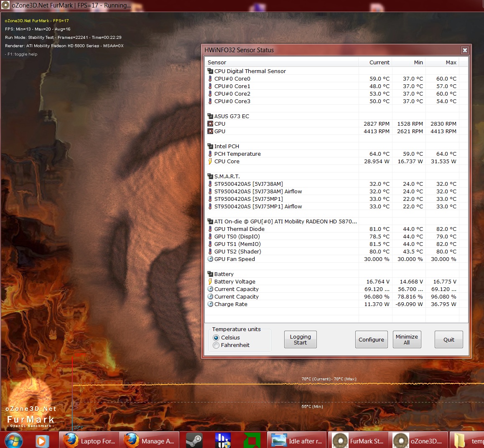Click PCH Temperature thermometer icon
Viewport: 484px width, 448px height.
pos(210,154)
